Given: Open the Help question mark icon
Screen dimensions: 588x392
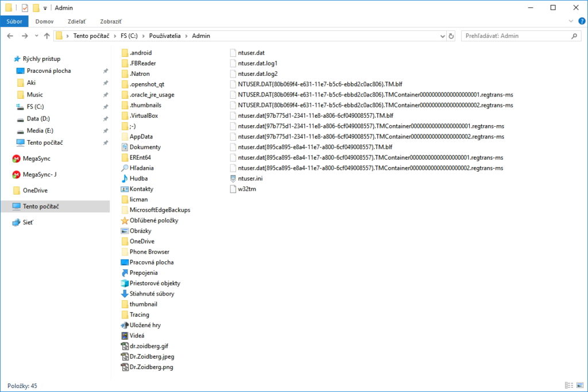Looking at the screenshot, I should [582, 21].
